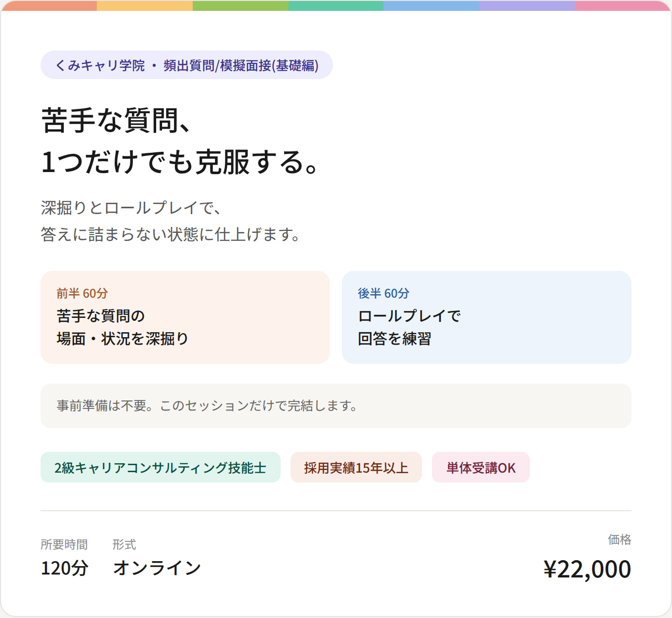Click the 後半 60分 roleplay card
672x618 pixels.
tap(487, 317)
